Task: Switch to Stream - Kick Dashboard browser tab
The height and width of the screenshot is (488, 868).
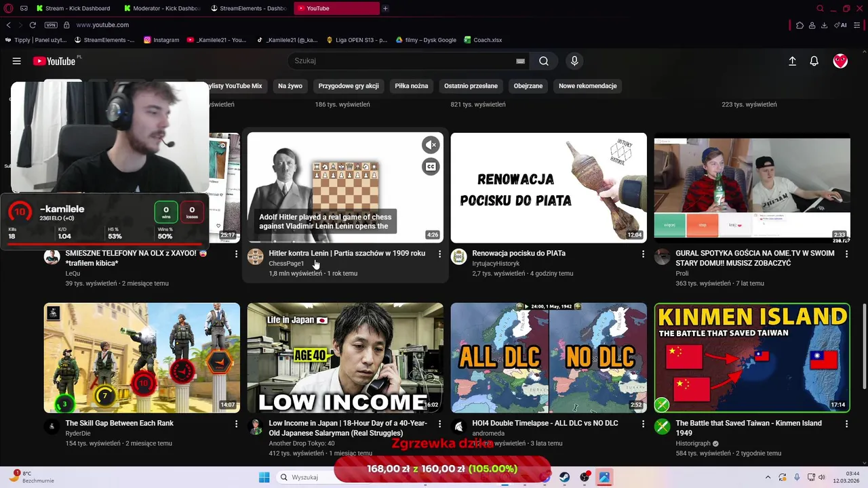Action: (77, 8)
